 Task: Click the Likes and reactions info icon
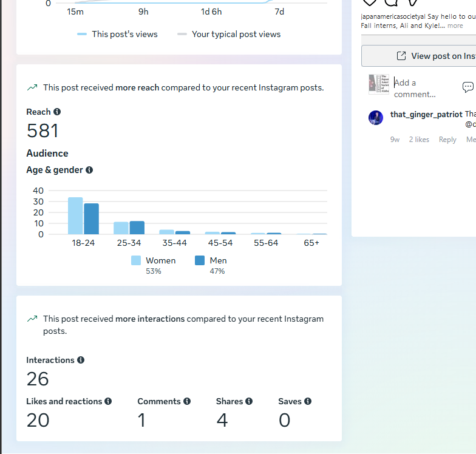click(108, 401)
